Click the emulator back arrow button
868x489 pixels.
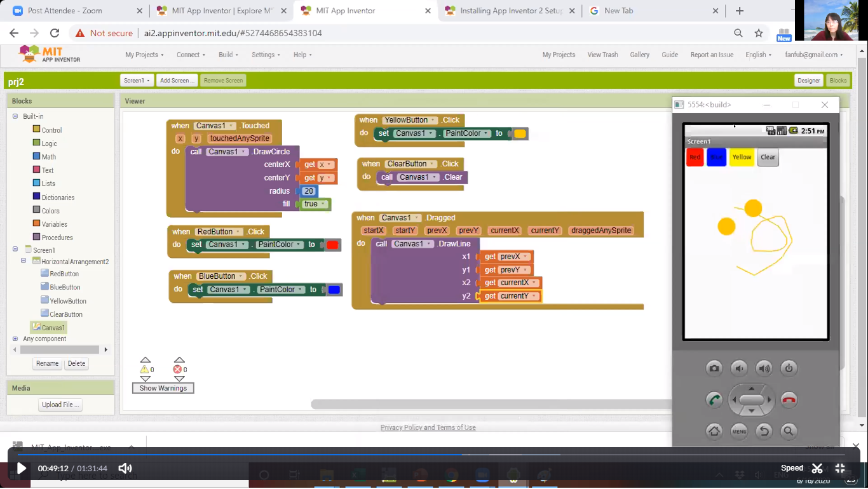(764, 431)
